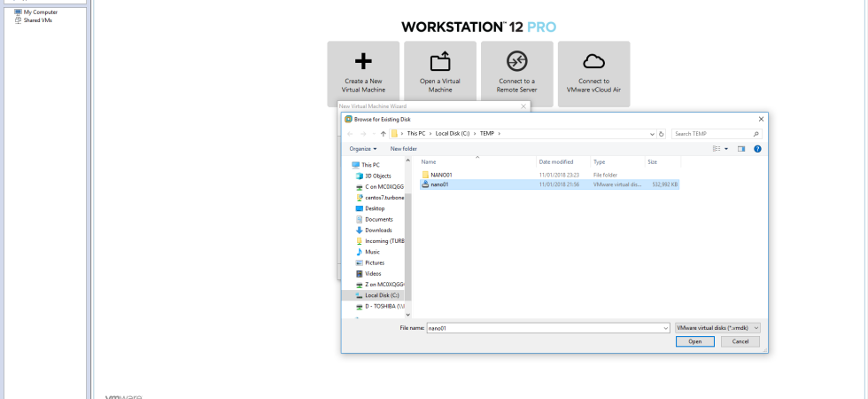Open Downloads in the navigation pane
Viewport: 868px width, 399px height.
click(x=374, y=230)
